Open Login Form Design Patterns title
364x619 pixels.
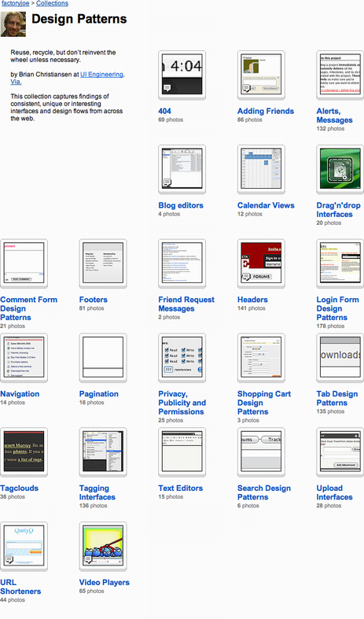[337, 308]
